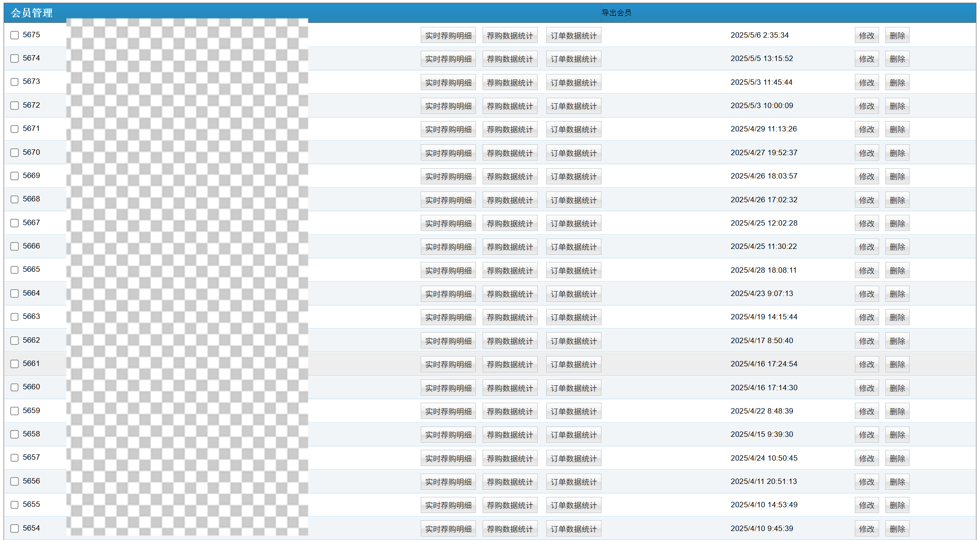980x540 pixels.
Task: Click 删除 for member 5672
Action: click(897, 106)
